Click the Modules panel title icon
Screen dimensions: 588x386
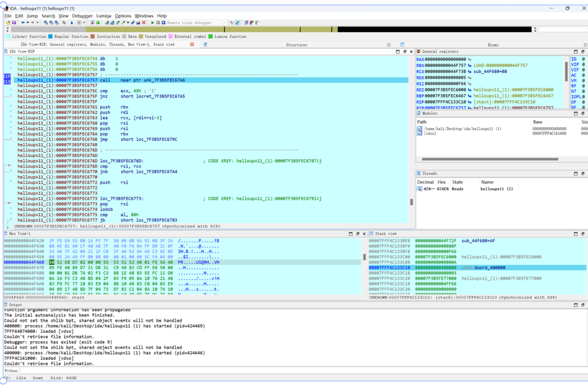click(x=419, y=113)
